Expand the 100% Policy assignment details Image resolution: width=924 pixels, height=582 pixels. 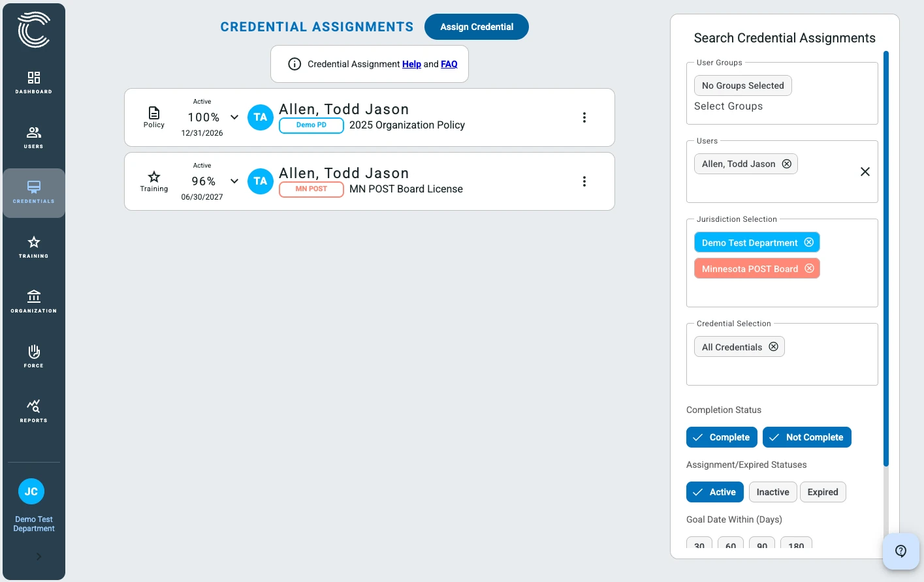234,117
